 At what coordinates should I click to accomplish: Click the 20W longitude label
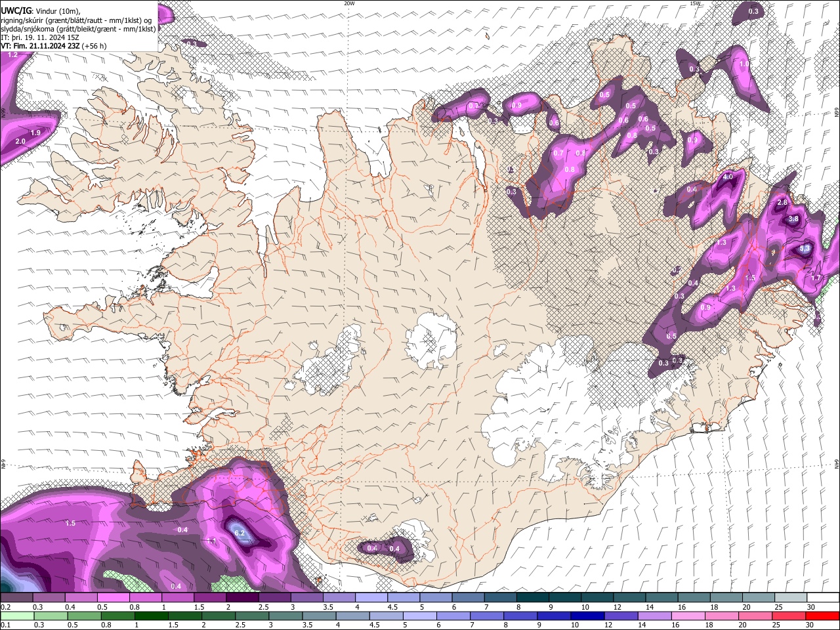349,3
